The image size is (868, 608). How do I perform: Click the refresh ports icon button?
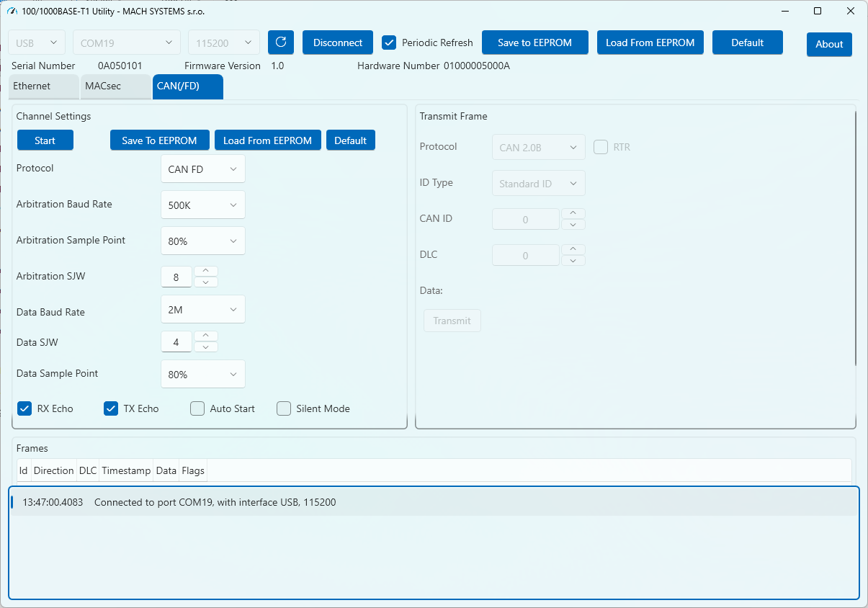click(280, 43)
